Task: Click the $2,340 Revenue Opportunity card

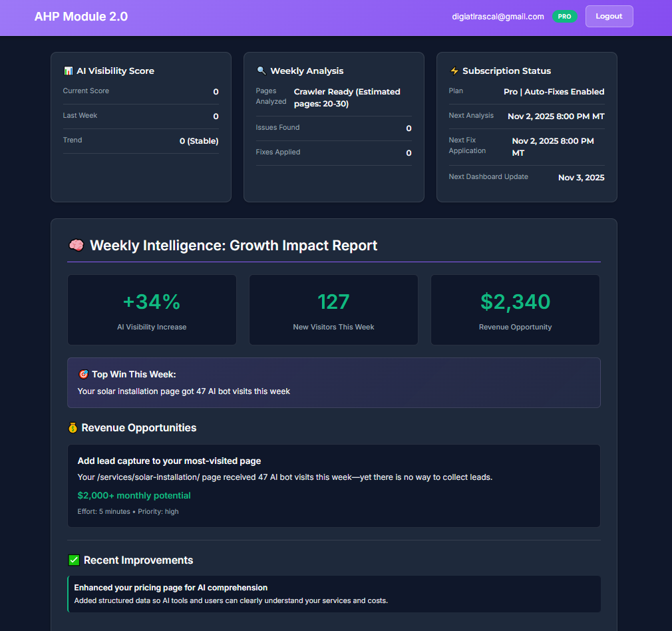Action: click(515, 310)
